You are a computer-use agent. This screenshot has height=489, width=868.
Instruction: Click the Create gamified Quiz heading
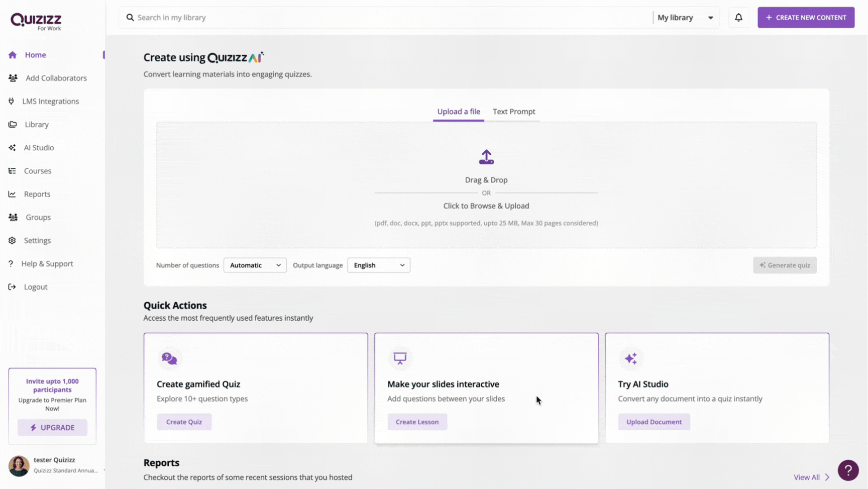(198, 384)
